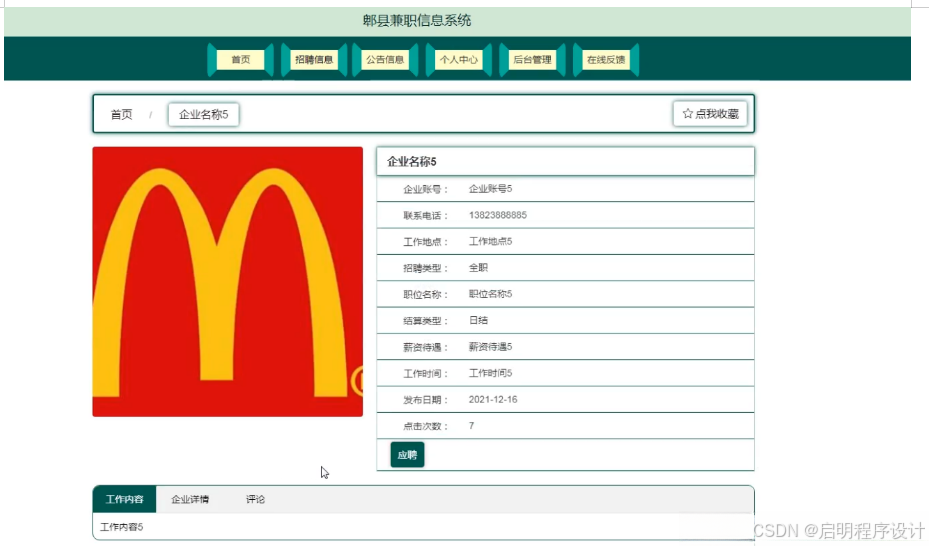Click the 工作内容5 text in tab content

click(x=121, y=527)
